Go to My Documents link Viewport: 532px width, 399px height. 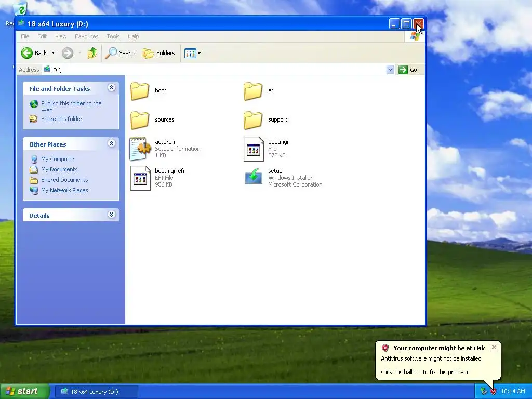(x=59, y=169)
